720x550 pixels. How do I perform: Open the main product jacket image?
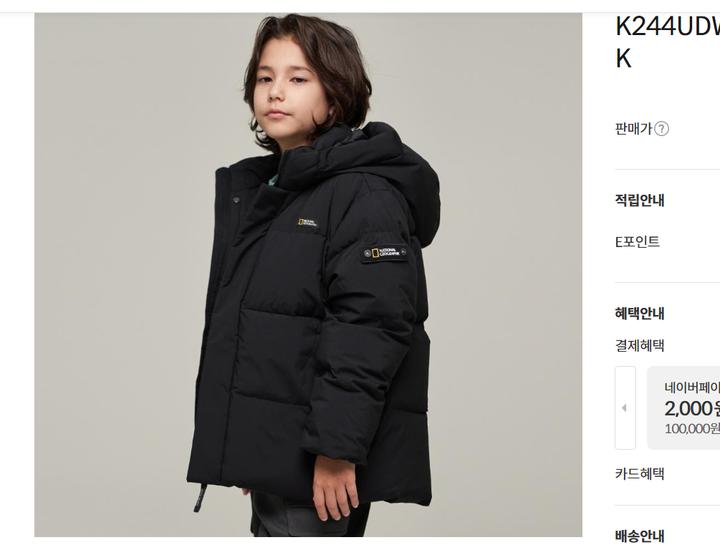coord(308,275)
